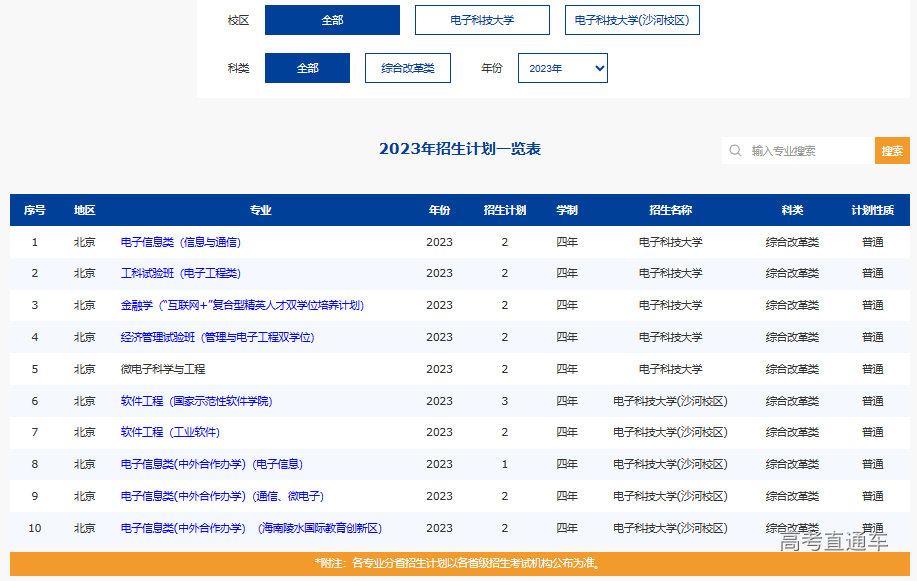Open 经济管理试验班 major link

217,337
